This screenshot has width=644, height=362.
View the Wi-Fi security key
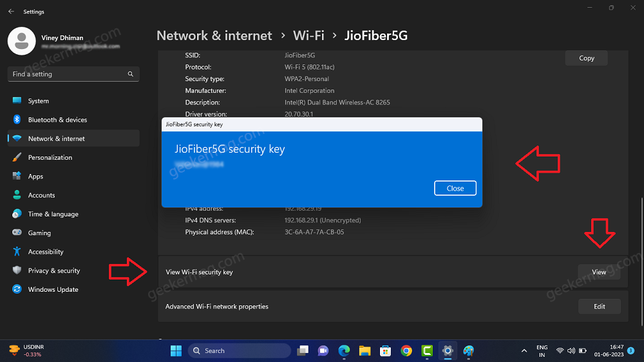(599, 272)
